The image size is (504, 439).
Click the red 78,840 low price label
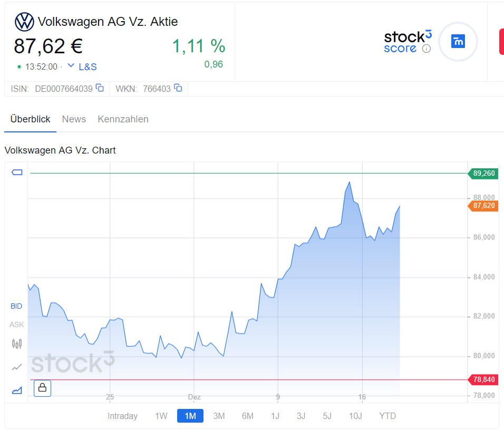(483, 379)
